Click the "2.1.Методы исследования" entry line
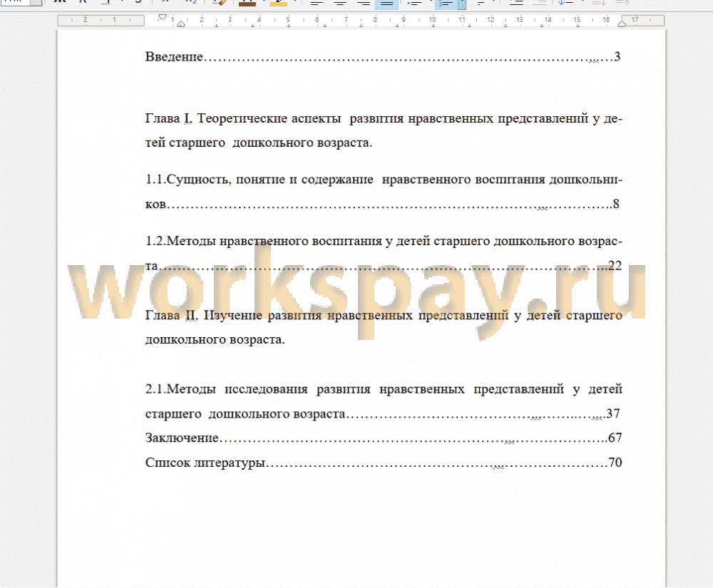 [x=384, y=389]
